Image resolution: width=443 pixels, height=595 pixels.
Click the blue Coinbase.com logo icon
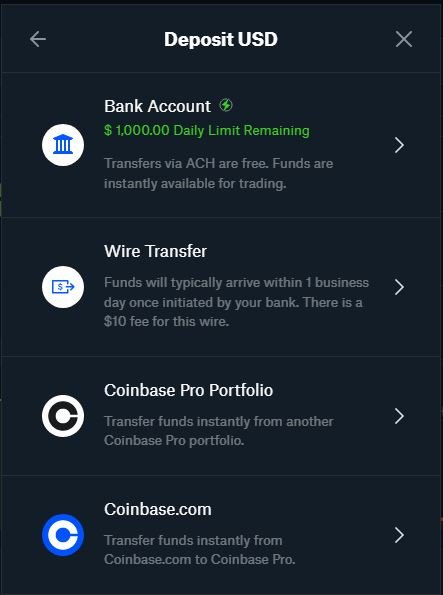(x=63, y=535)
